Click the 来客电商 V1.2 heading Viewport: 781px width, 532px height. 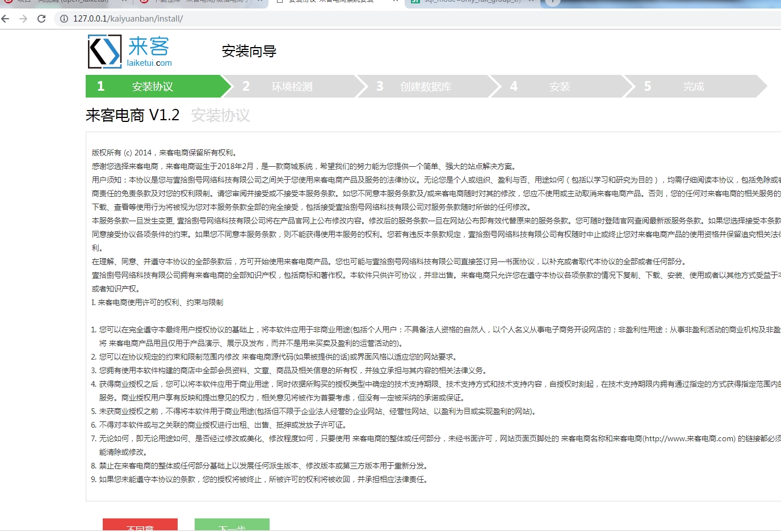pos(133,115)
